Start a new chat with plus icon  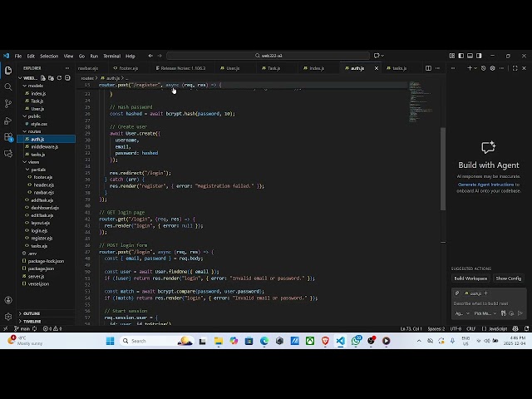tap(470, 68)
